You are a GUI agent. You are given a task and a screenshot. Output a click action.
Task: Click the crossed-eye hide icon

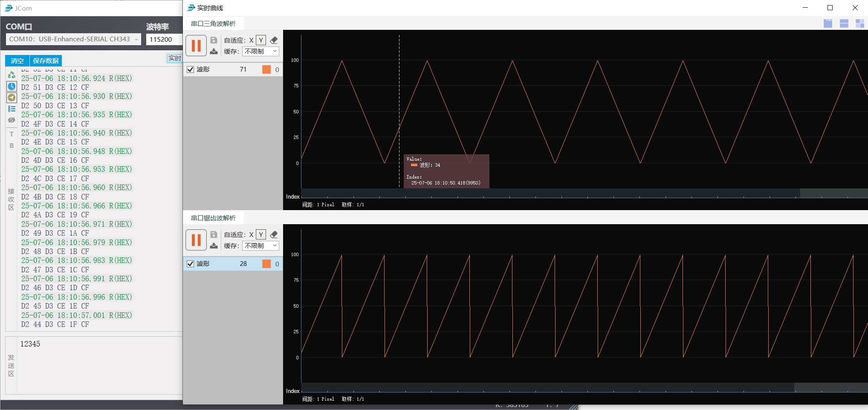pos(12,120)
